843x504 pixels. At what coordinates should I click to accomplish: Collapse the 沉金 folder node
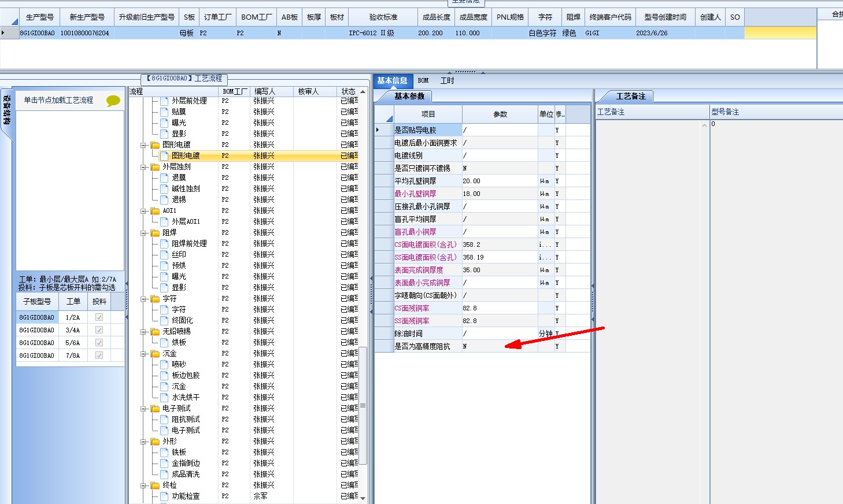144,354
